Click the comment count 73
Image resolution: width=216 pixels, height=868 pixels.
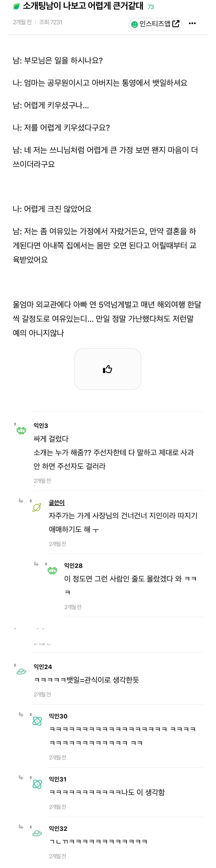point(151,7)
